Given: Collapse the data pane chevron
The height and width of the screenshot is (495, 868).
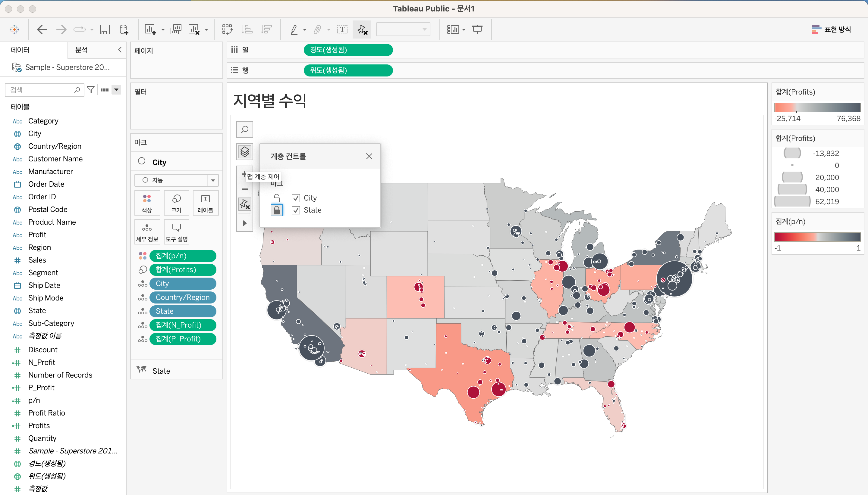Looking at the screenshot, I should 120,50.
